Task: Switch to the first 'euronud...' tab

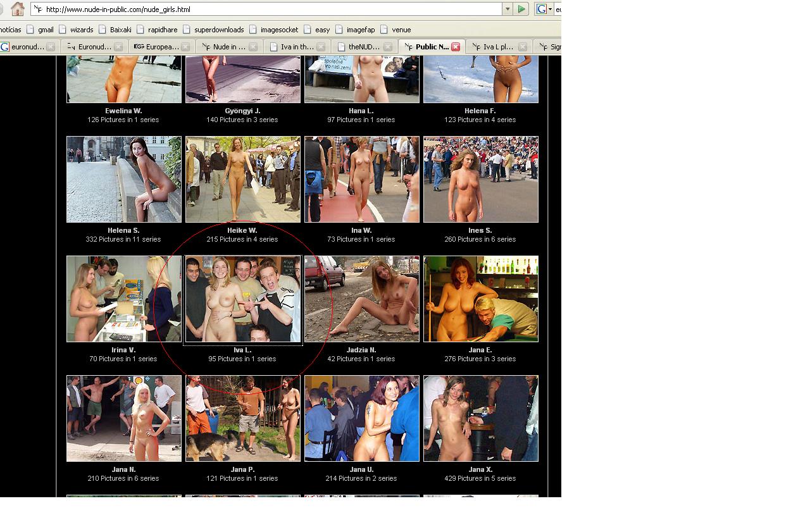Action: [24, 47]
